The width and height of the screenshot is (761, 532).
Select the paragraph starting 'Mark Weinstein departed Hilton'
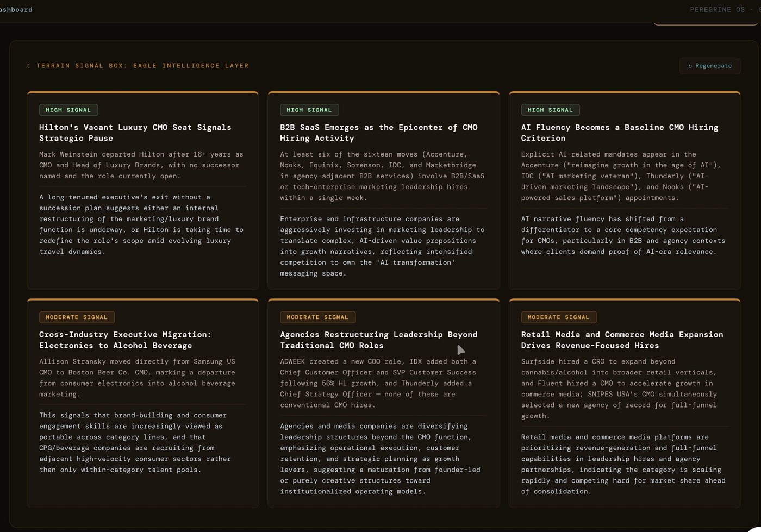point(141,165)
